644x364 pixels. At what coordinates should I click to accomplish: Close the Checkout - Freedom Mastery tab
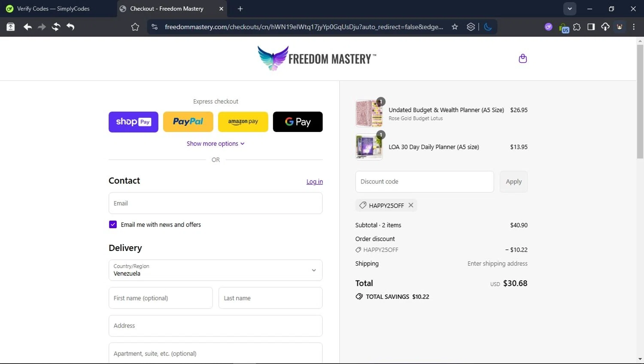click(221, 9)
